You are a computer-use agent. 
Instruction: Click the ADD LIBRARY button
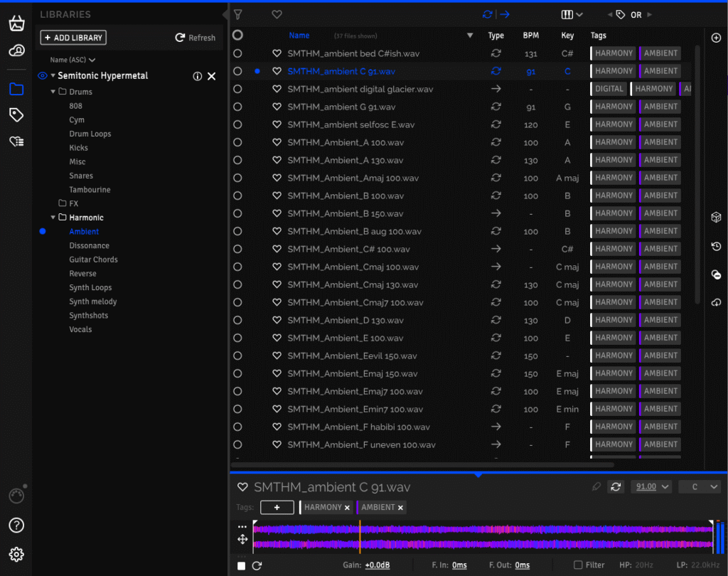click(x=73, y=38)
